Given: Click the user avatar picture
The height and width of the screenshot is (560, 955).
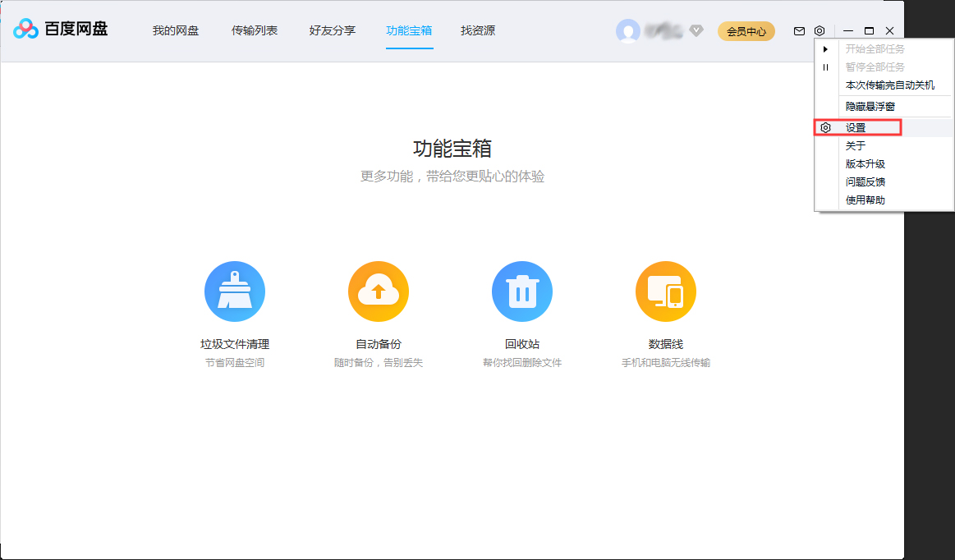Looking at the screenshot, I should pyautogui.click(x=628, y=31).
